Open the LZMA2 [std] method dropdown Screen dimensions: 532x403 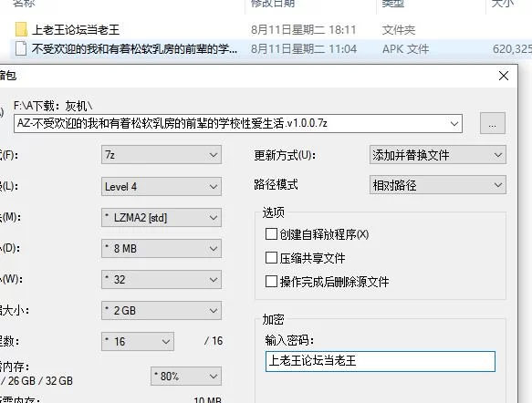[x=162, y=218]
